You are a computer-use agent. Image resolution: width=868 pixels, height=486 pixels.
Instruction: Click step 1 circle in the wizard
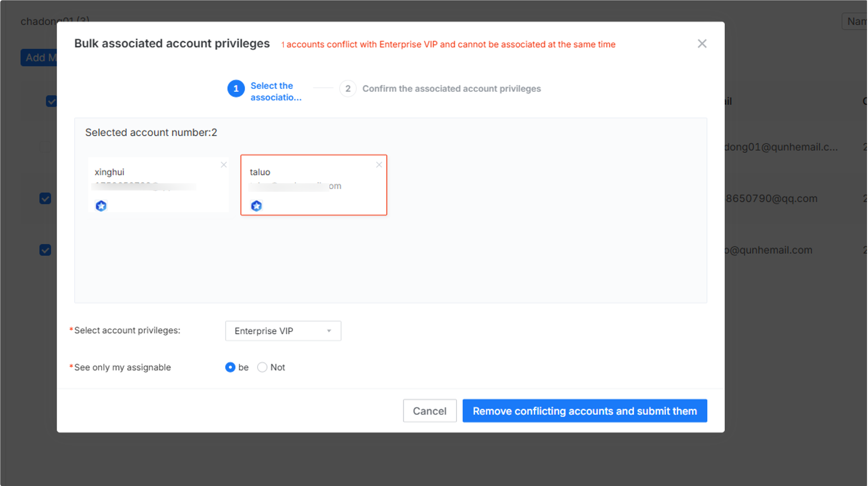coord(236,88)
